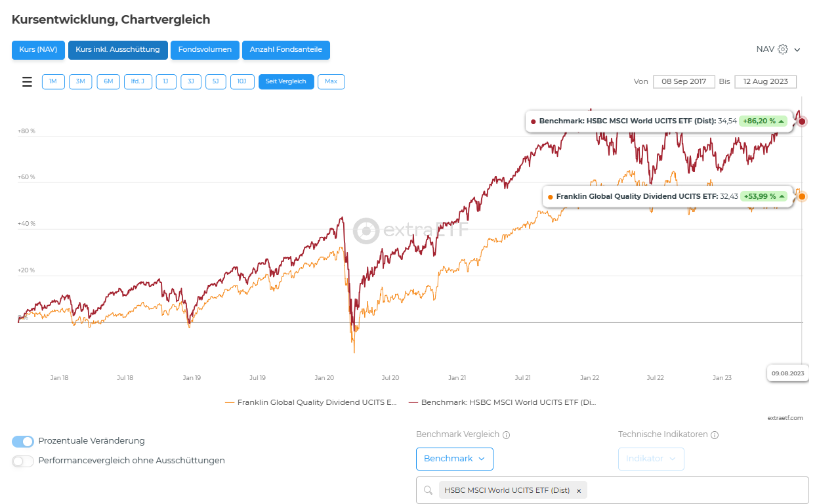Remove the HSBC MSCI World benchmark chip
Viewport: 817px width, 504px height.
pyautogui.click(x=579, y=491)
